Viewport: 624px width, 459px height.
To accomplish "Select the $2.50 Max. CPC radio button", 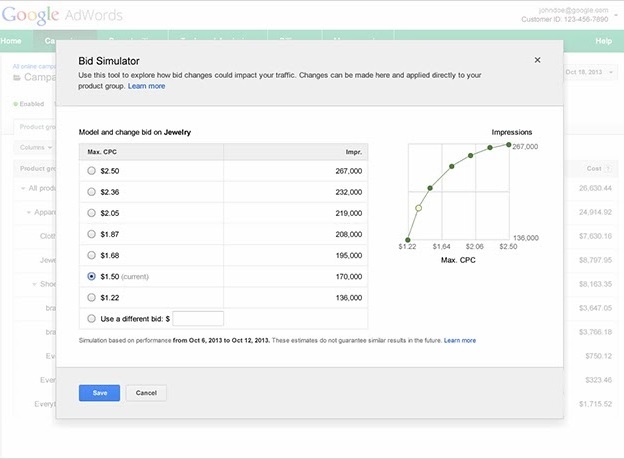I will coord(92,171).
